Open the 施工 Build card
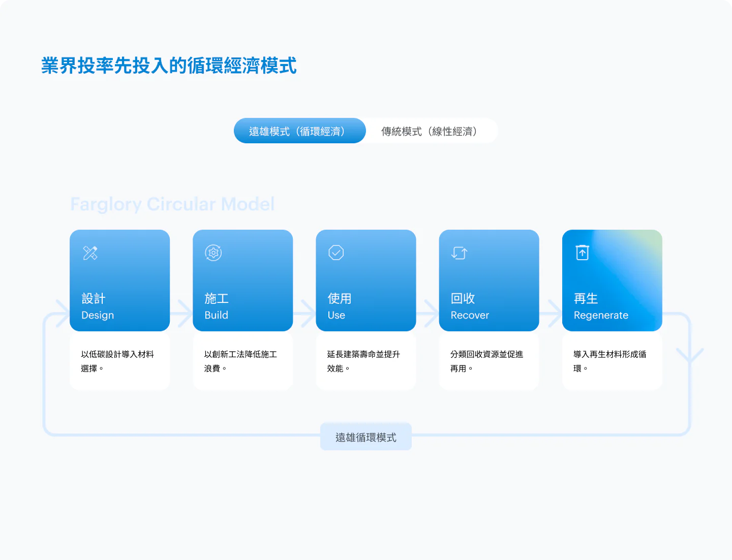The width and height of the screenshot is (732, 560). click(243, 281)
